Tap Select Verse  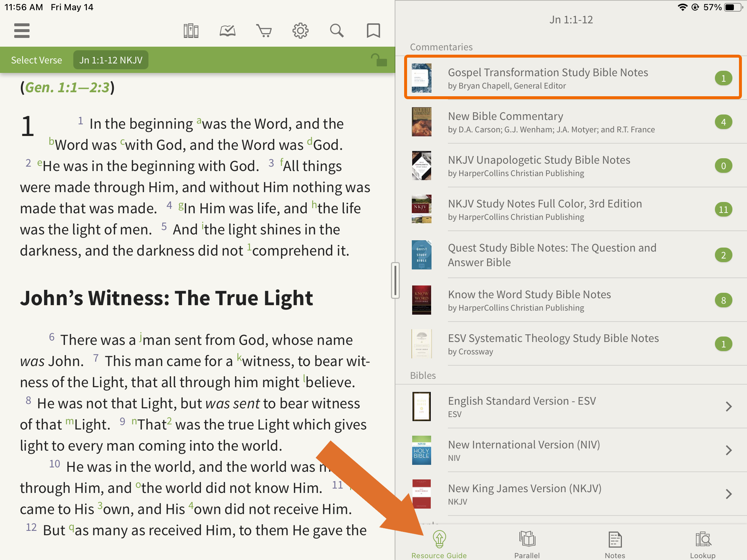click(36, 60)
